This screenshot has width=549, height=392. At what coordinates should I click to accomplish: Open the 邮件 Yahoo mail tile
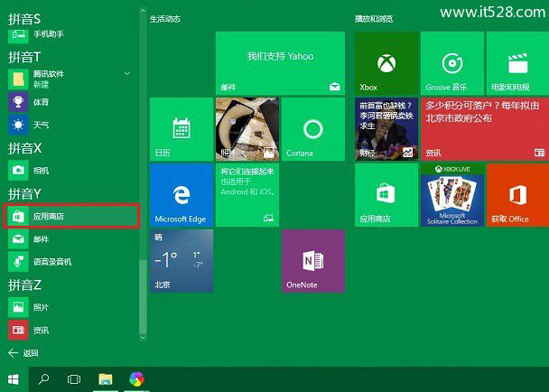click(280, 63)
